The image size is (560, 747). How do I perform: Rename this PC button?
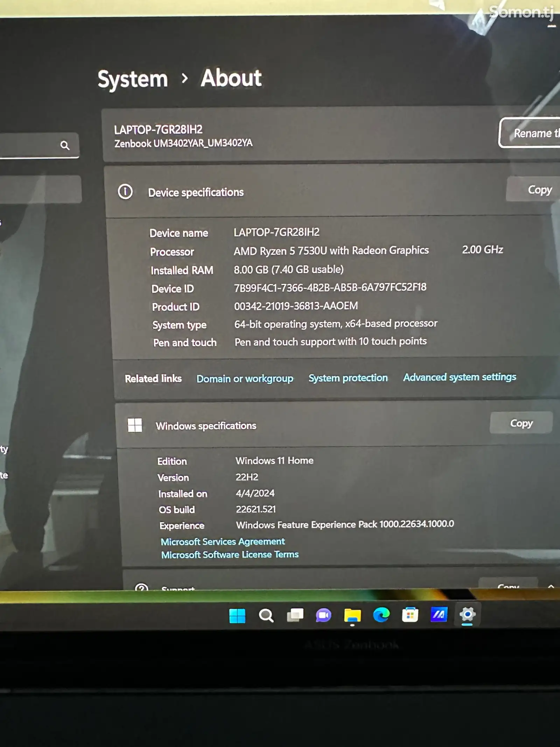[530, 133]
